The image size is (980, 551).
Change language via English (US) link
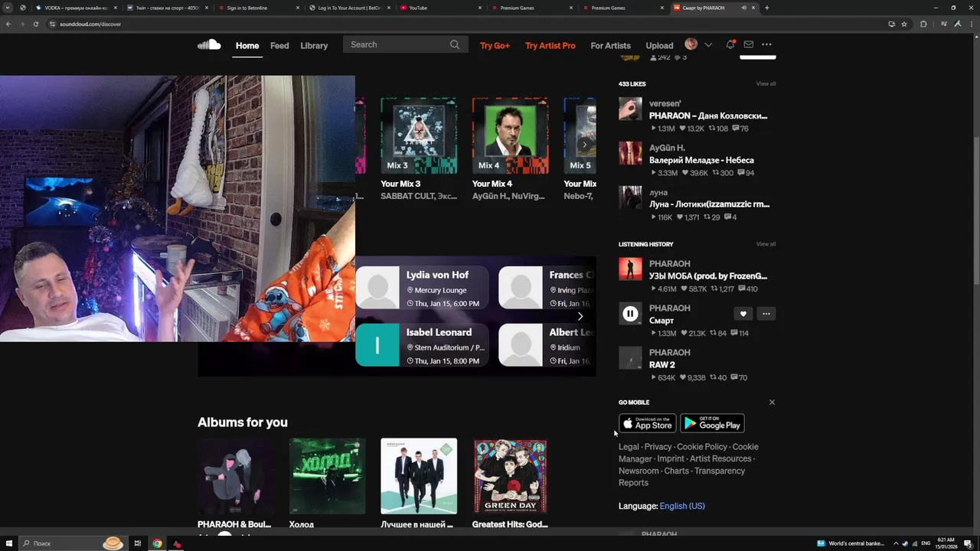pos(682,506)
